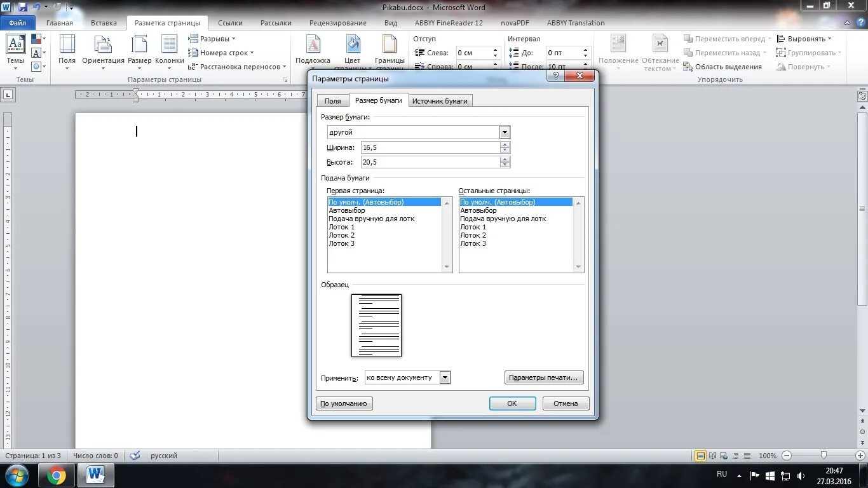
Task: Expand the Расстановка переносов hyphenation dropdown
Action: pos(238,67)
